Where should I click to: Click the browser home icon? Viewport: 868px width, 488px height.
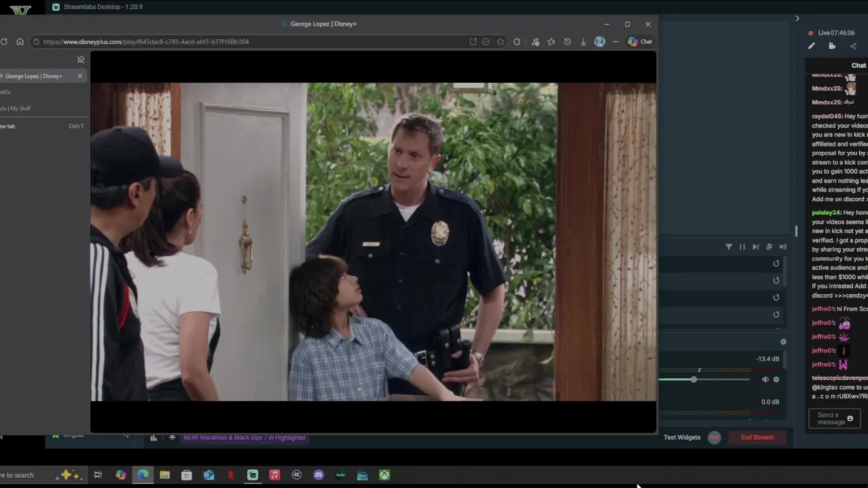[20, 41]
